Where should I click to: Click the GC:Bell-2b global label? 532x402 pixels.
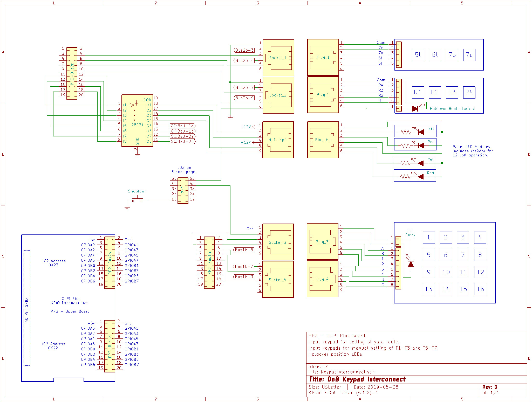pyautogui.click(x=183, y=141)
